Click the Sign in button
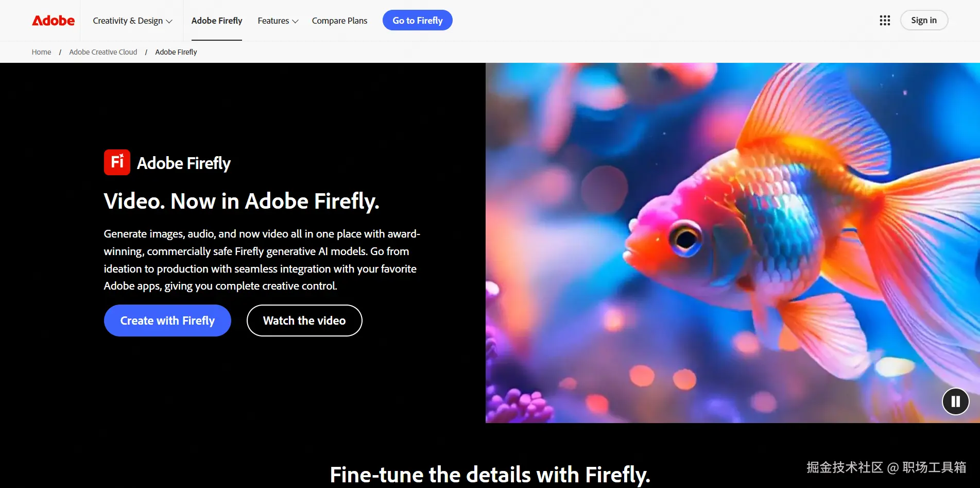The height and width of the screenshot is (488, 980). pos(924,20)
